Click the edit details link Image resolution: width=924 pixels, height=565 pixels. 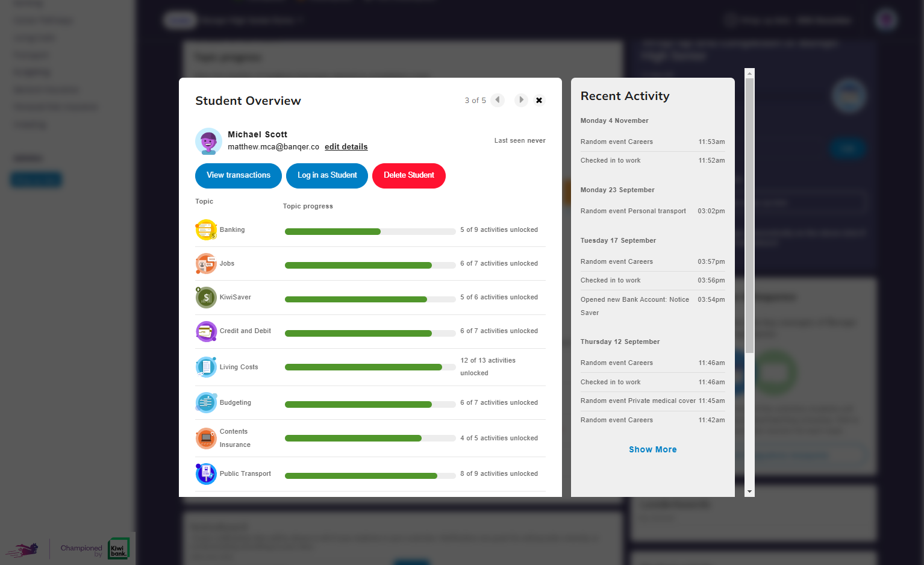tap(346, 147)
